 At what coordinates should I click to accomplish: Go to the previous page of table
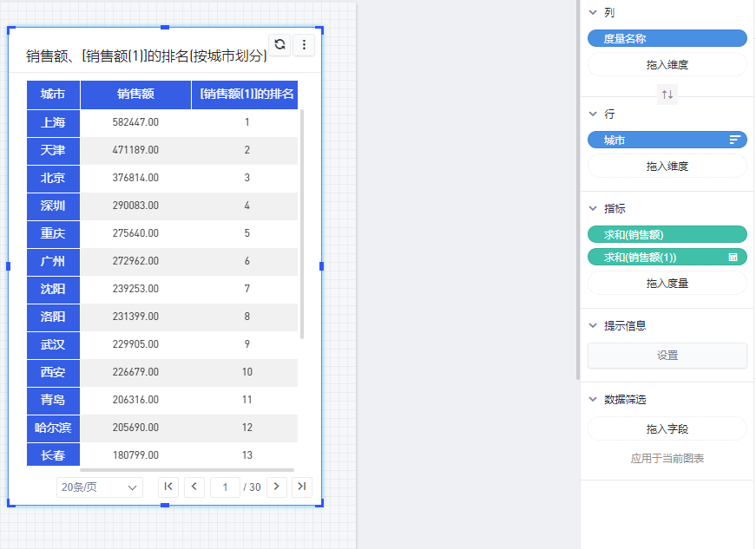click(194, 487)
